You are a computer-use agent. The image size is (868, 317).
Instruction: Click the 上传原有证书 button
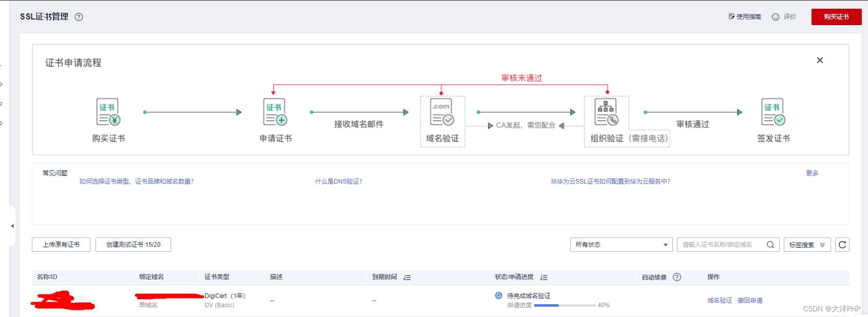click(61, 245)
